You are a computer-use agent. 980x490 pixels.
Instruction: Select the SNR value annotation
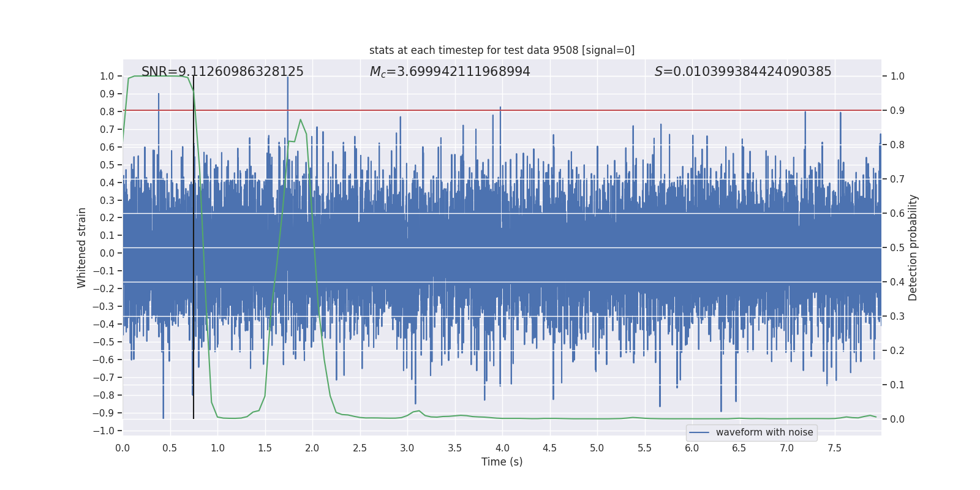pyautogui.click(x=222, y=72)
